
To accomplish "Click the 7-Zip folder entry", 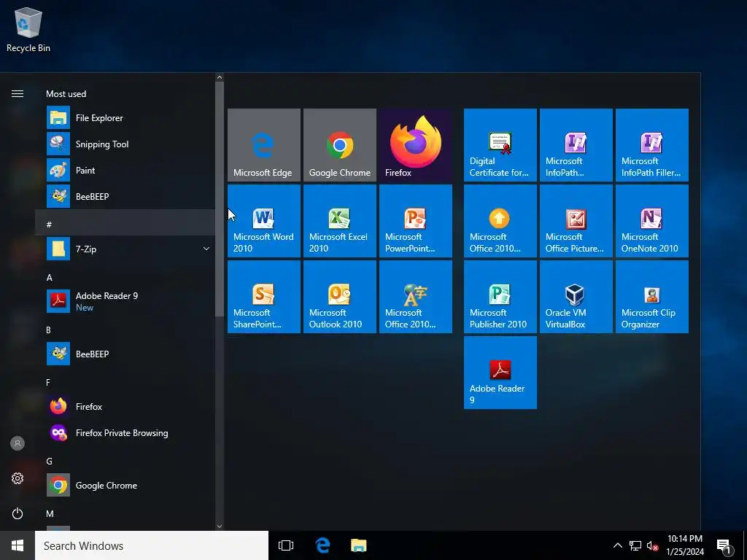I will pyautogui.click(x=125, y=249).
